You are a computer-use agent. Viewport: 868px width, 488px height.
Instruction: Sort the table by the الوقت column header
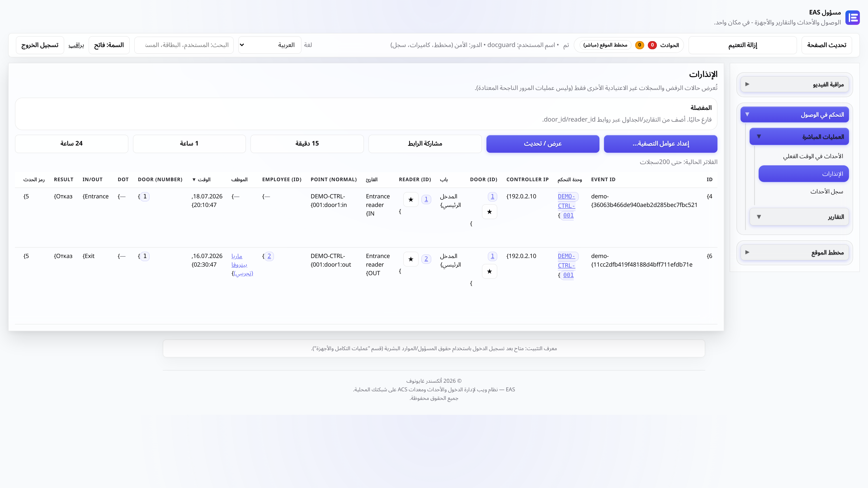pos(201,180)
